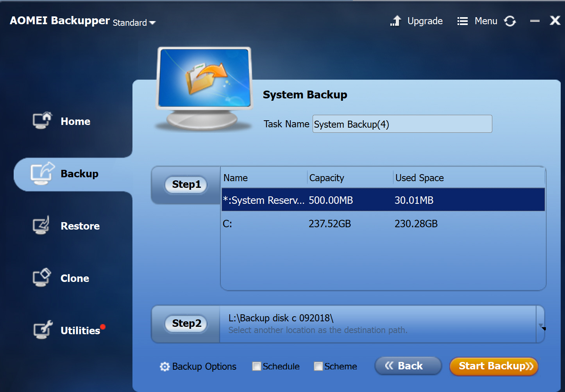Go to Clone in the sidebar
The height and width of the screenshot is (392, 565).
75,278
